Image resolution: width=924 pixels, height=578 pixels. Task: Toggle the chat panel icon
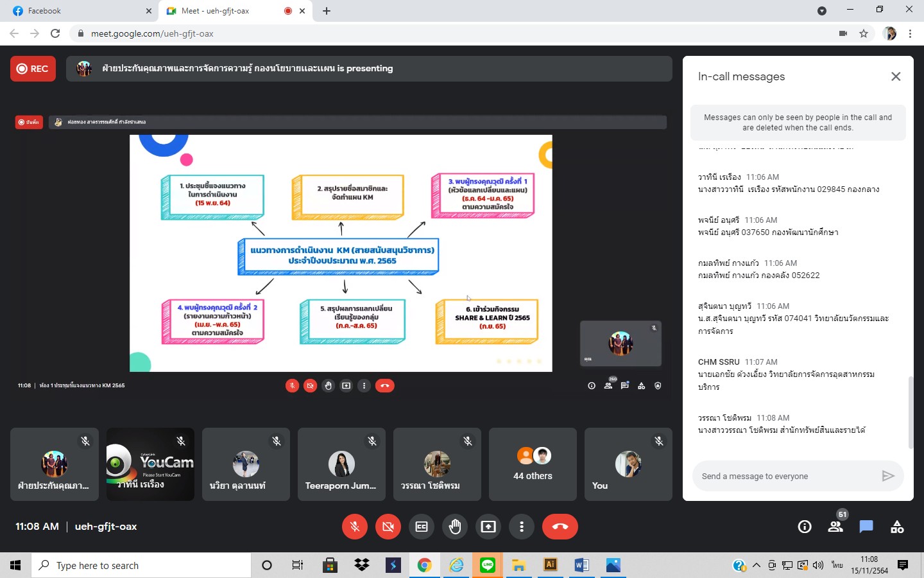click(866, 527)
